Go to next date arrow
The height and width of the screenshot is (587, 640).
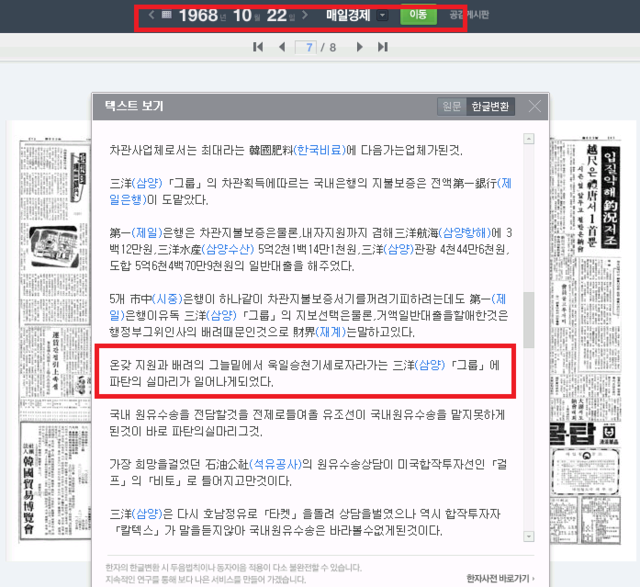pos(305,15)
